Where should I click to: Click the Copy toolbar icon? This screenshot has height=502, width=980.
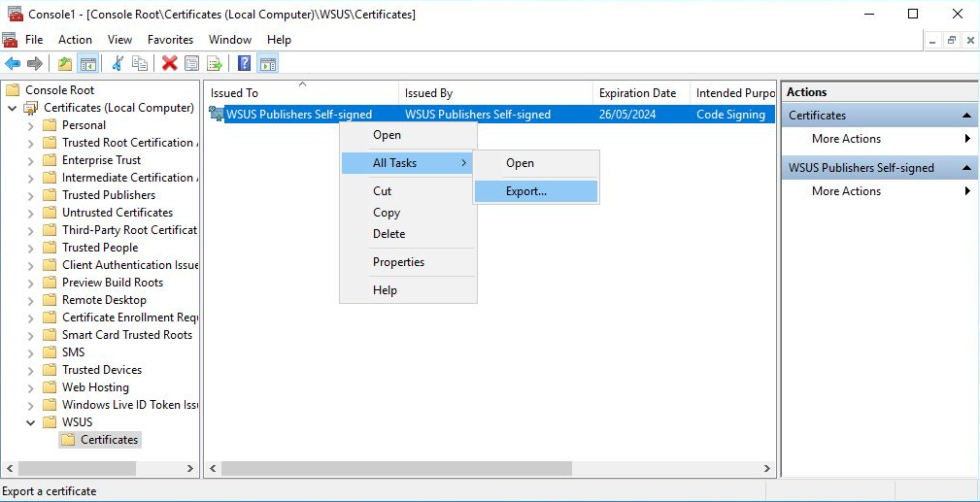point(140,63)
